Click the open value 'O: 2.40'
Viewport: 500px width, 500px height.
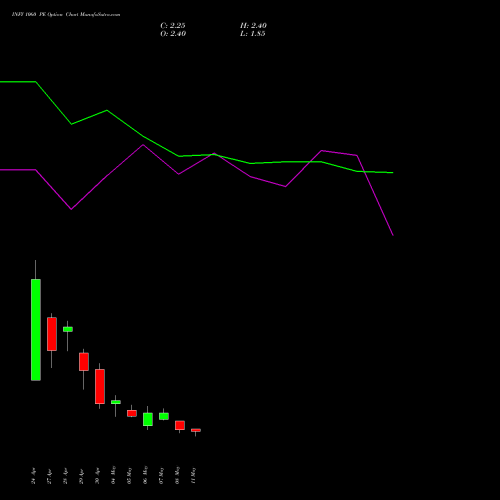tap(173, 34)
